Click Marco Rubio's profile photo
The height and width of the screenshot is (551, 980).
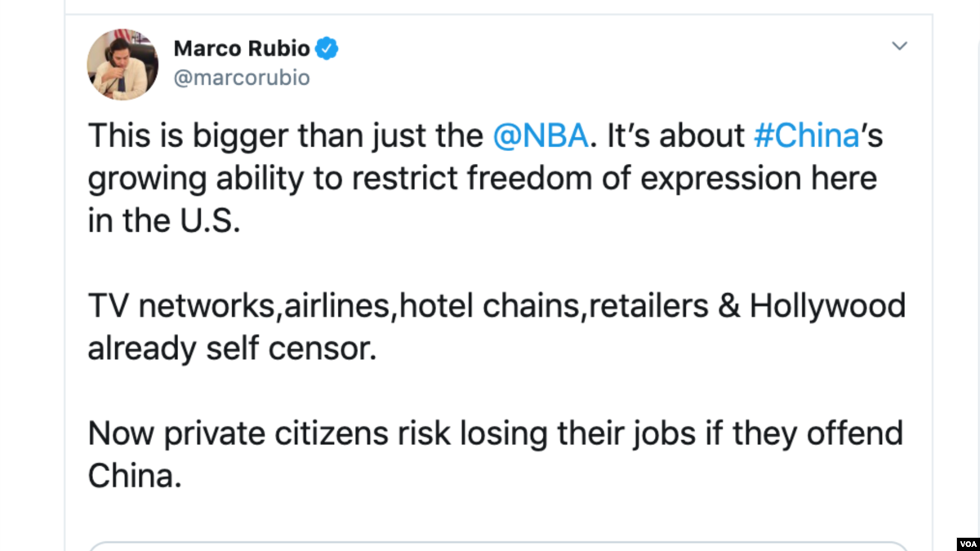[x=123, y=64]
